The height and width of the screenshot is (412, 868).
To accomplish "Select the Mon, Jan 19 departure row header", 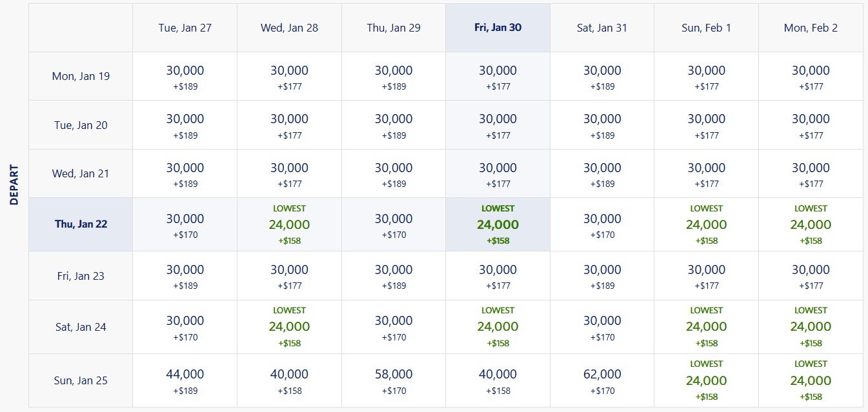I will coord(80,75).
